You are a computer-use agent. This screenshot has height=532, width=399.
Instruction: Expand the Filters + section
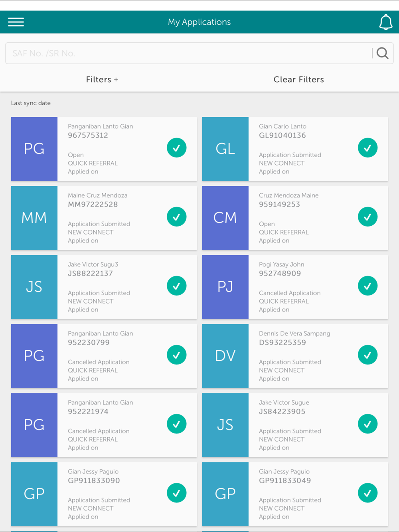coord(102,79)
